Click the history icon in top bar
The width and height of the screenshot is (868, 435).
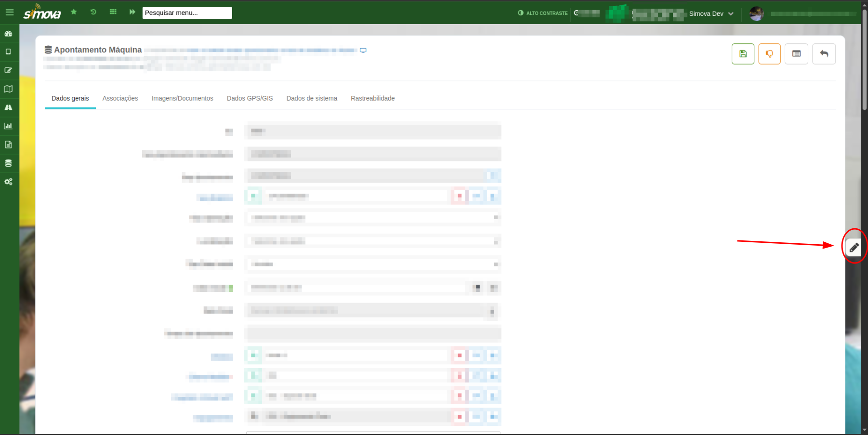tap(93, 12)
